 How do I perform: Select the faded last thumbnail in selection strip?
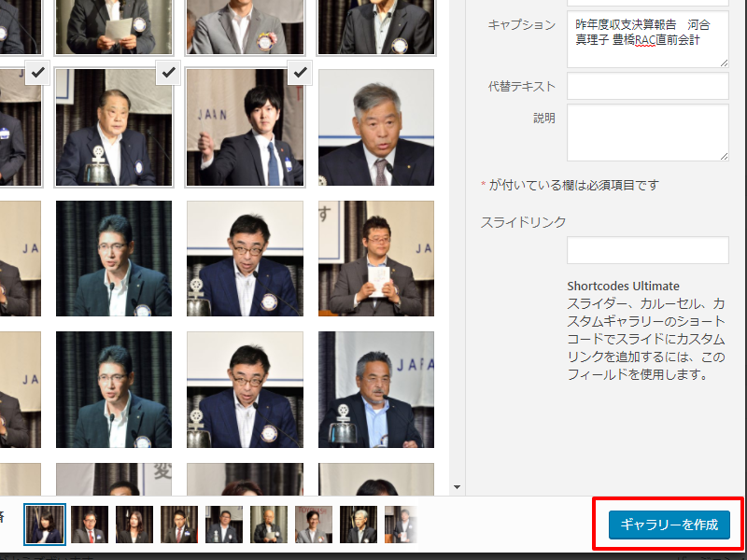[402, 525]
